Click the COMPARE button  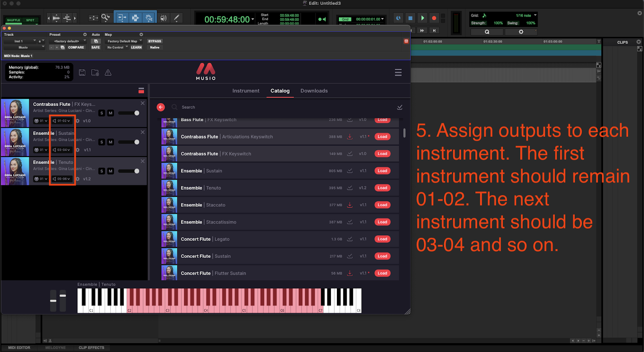tap(76, 48)
